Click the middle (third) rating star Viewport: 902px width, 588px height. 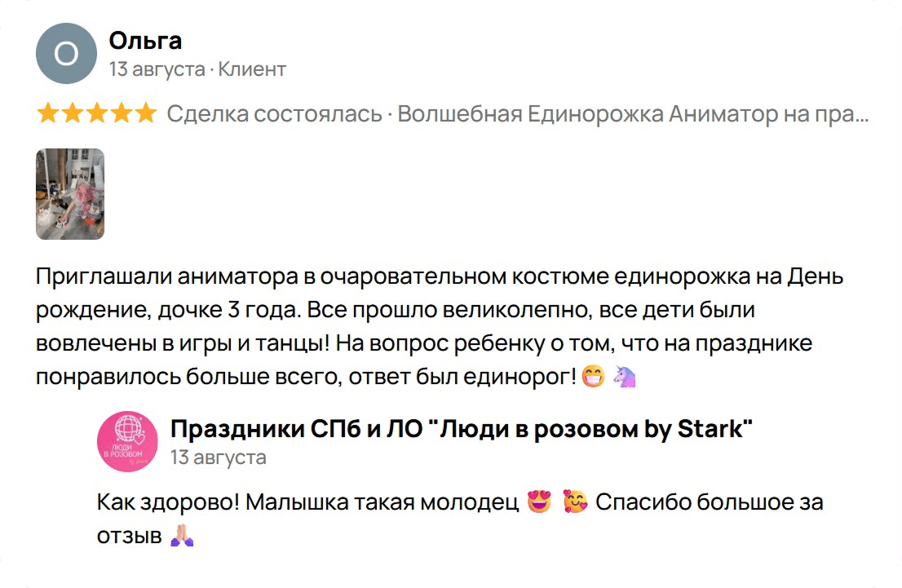(96, 114)
